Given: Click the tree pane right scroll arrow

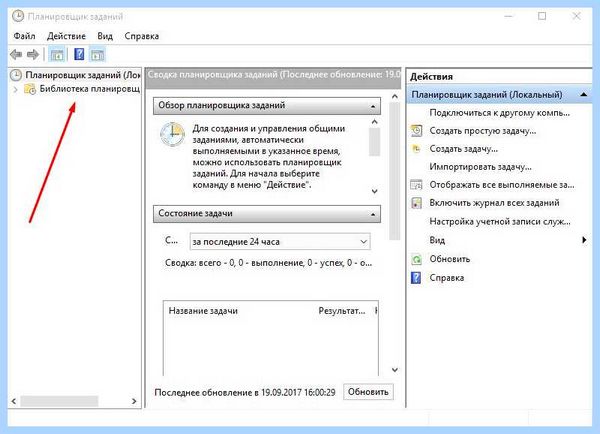Looking at the screenshot, I should coord(134,401).
